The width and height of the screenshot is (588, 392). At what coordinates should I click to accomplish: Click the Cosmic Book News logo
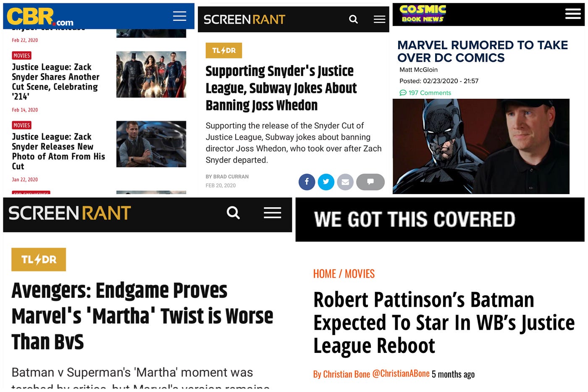[x=423, y=13]
